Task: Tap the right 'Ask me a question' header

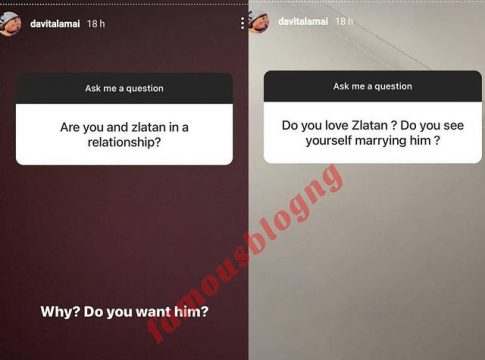Action: coord(373,86)
